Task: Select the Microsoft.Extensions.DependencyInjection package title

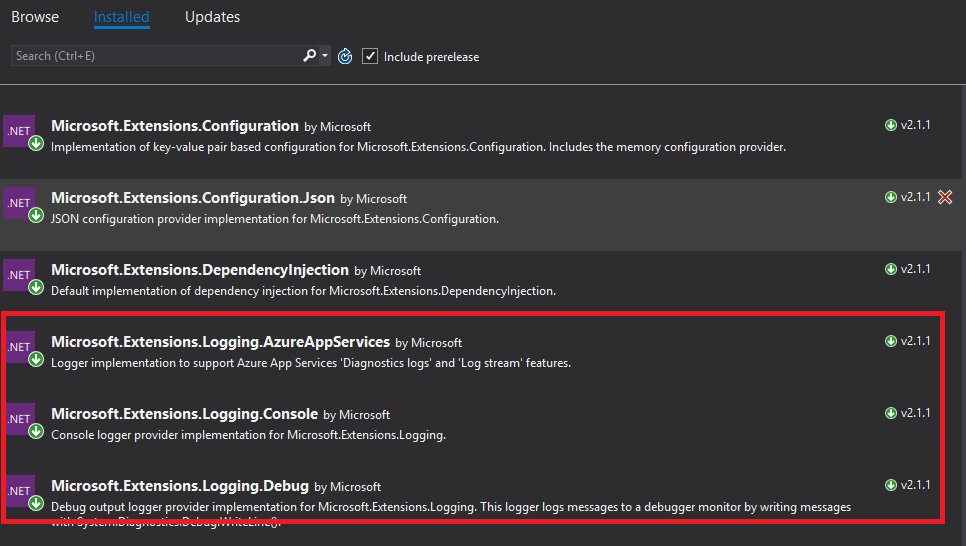Action: tap(200, 270)
